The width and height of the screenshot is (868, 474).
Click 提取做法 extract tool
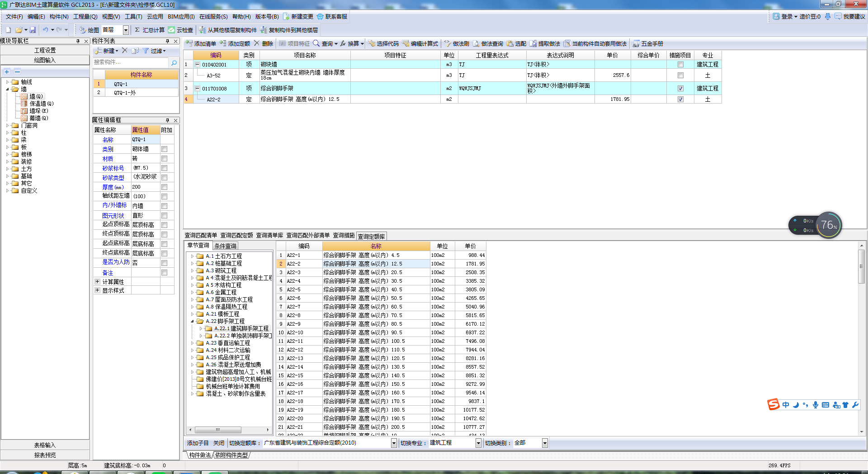pos(545,43)
